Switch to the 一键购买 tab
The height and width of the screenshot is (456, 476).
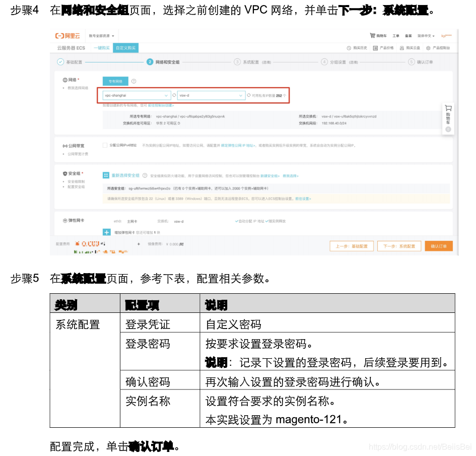tap(102, 48)
